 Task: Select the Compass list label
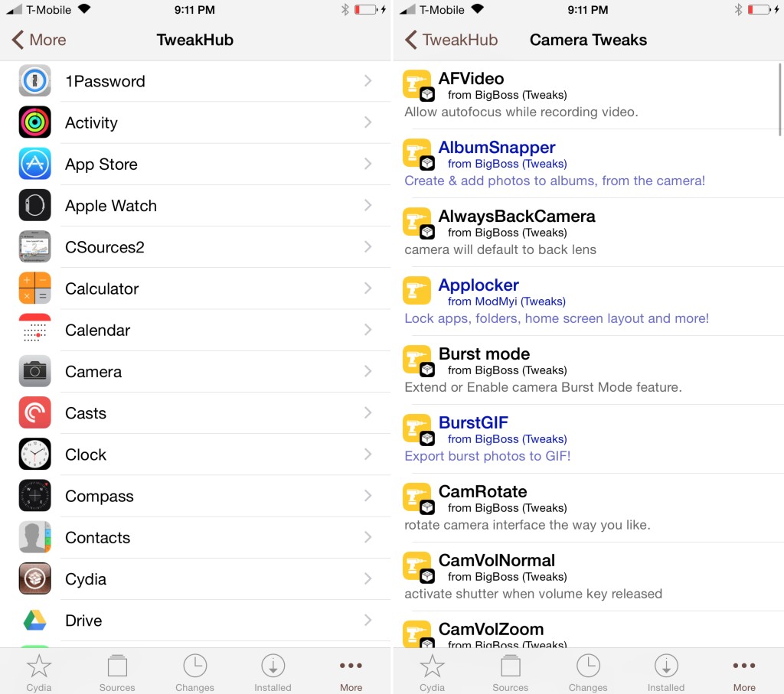(99, 496)
